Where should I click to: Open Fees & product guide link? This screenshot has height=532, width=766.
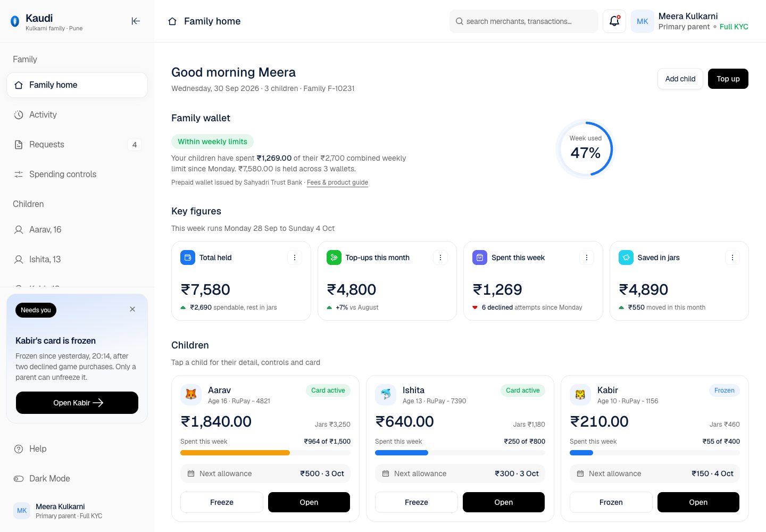click(337, 182)
